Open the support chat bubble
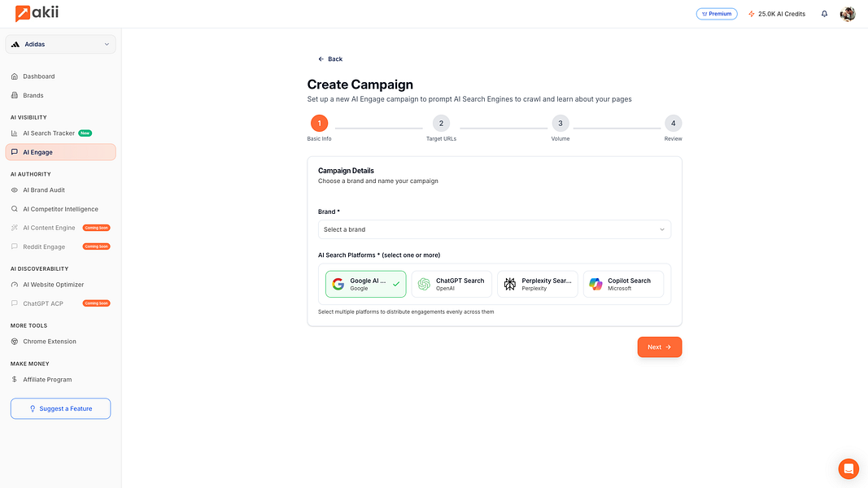 tap(848, 468)
